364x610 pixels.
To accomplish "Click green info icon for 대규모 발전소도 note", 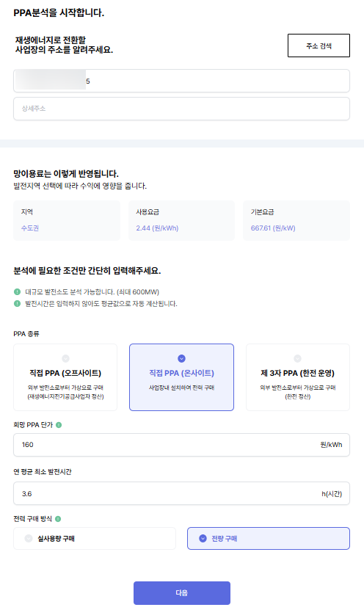I will [17, 291].
